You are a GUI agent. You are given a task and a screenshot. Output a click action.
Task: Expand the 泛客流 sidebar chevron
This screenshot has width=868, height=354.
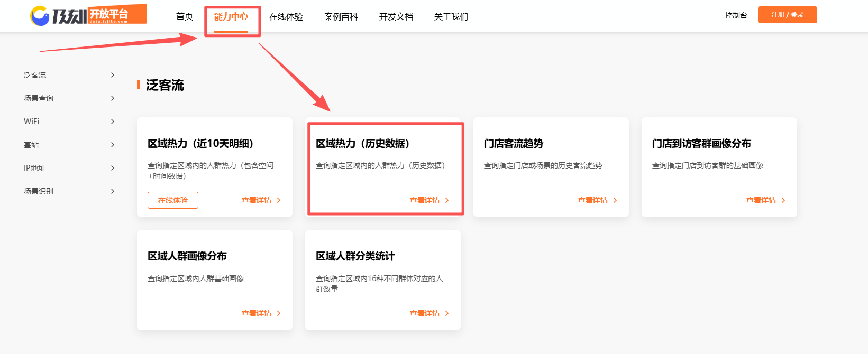[x=113, y=75]
